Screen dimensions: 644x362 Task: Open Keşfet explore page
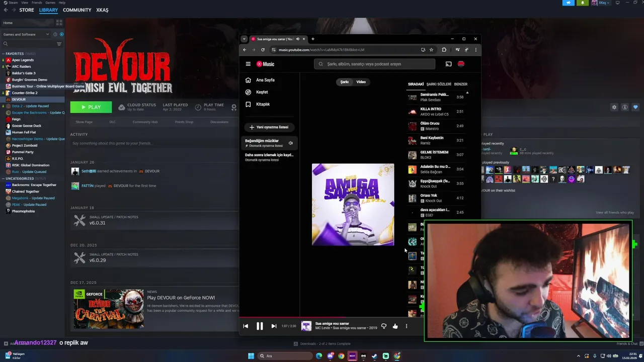pos(257,92)
